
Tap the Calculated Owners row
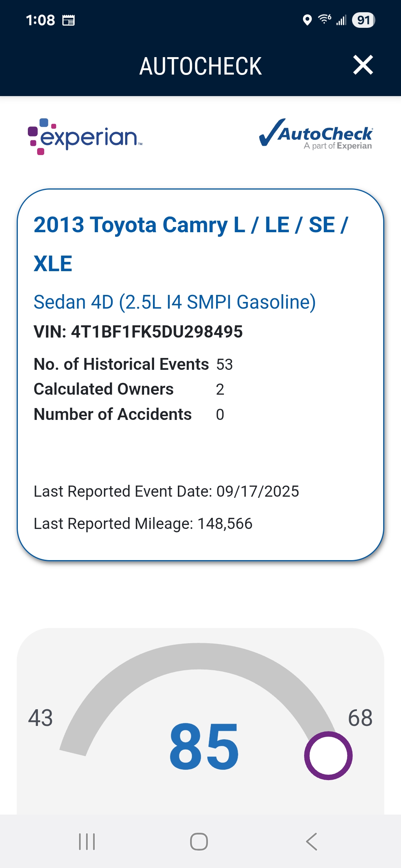(x=129, y=389)
